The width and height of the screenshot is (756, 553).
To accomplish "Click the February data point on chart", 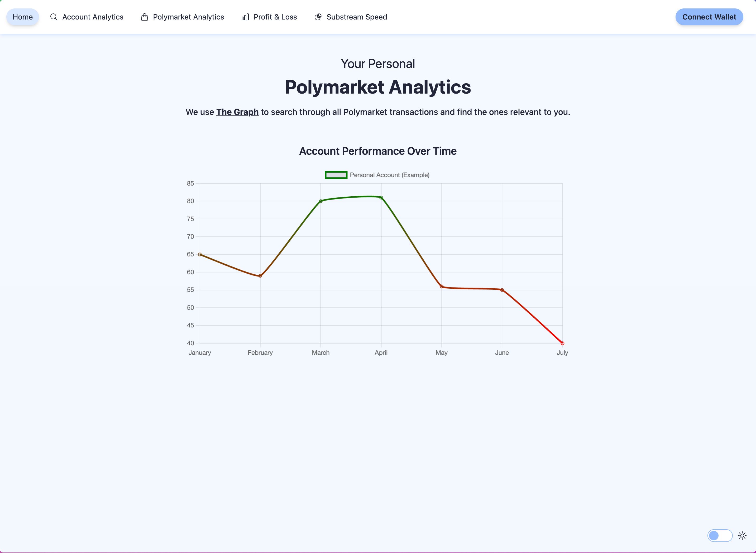I will point(260,276).
